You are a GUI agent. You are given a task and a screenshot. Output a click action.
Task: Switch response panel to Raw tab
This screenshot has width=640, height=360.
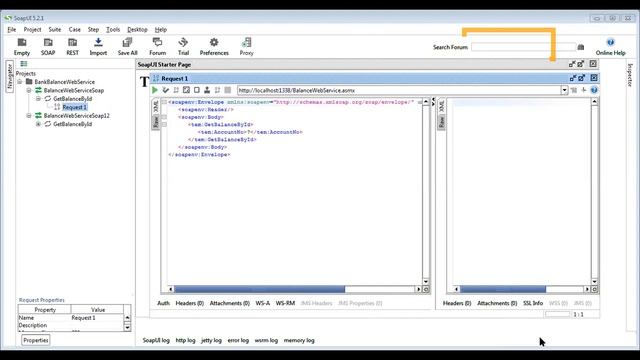[x=441, y=122]
